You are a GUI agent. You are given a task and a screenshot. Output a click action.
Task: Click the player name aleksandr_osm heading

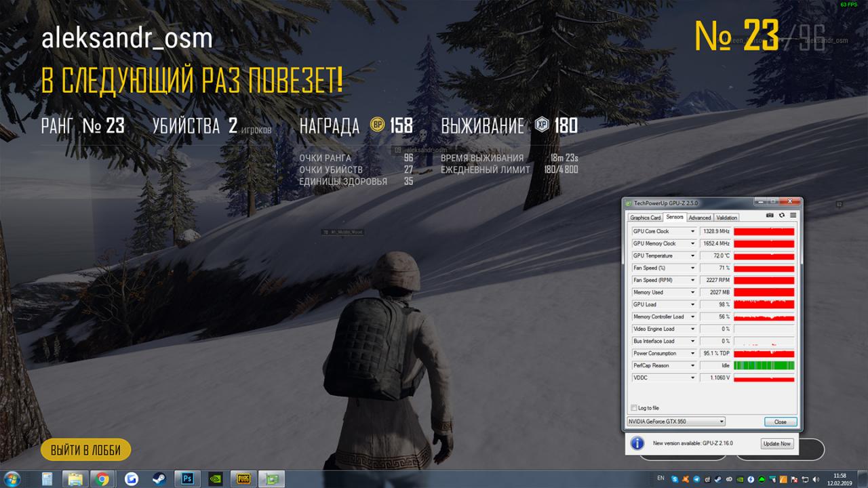(127, 39)
